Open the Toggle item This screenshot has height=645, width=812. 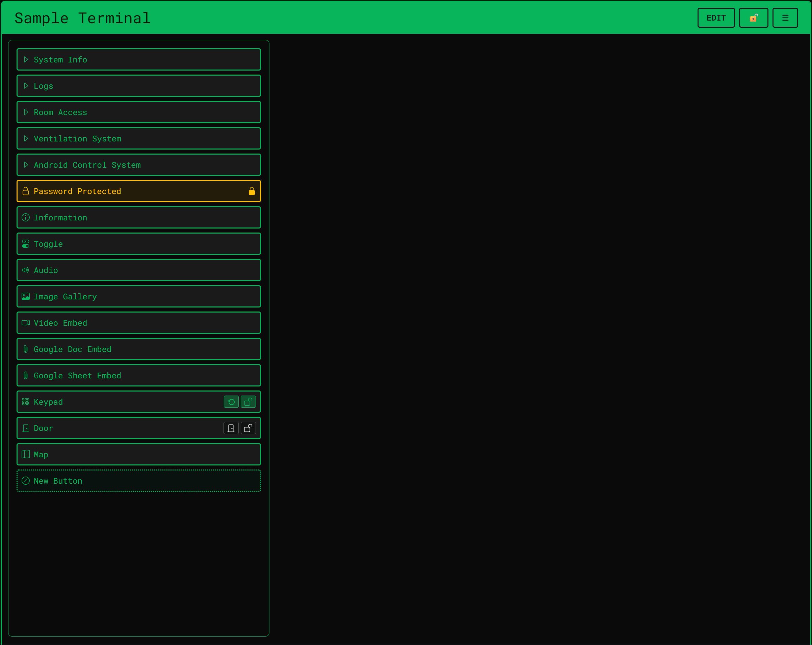[138, 244]
